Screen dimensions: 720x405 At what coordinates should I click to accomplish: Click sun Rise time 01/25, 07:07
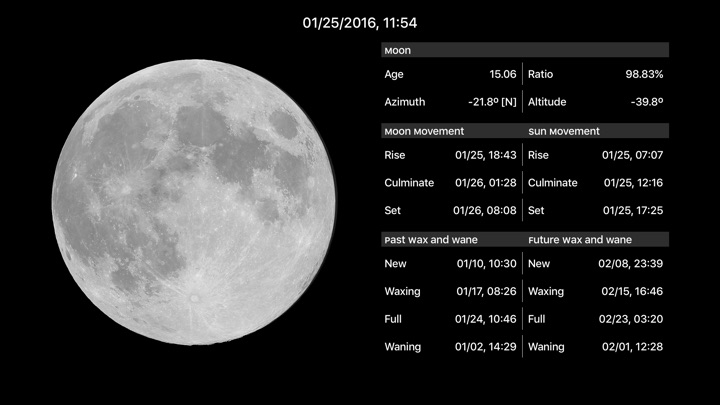pyautogui.click(x=633, y=155)
